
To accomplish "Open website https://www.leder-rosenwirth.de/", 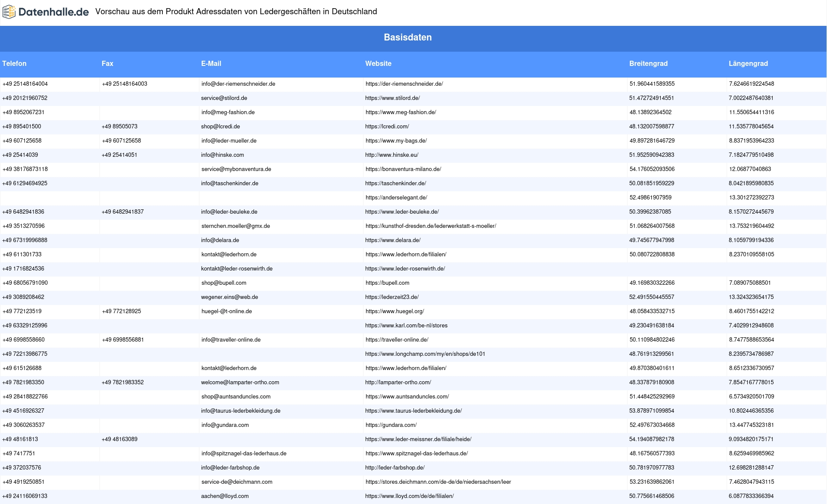I will (x=405, y=269).
